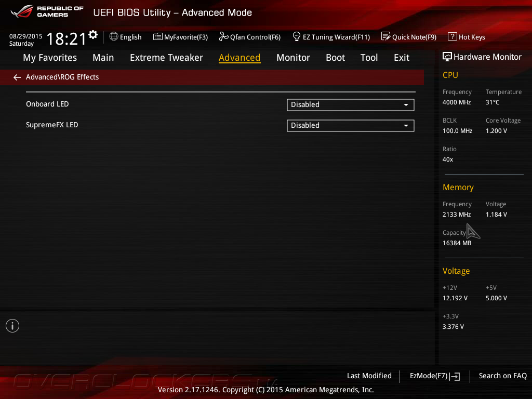This screenshot has height=399, width=532.
Task: Click the globe language icon
Action: tap(114, 37)
